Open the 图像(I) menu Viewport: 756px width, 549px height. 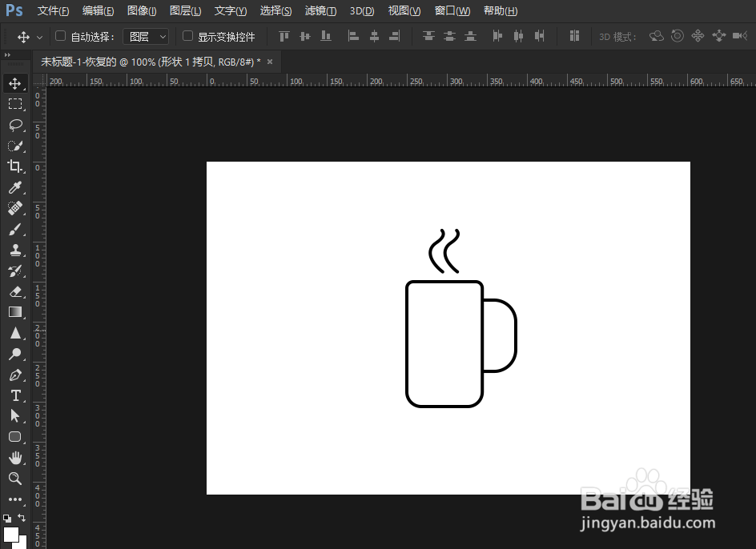pyautogui.click(x=142, y=10)
